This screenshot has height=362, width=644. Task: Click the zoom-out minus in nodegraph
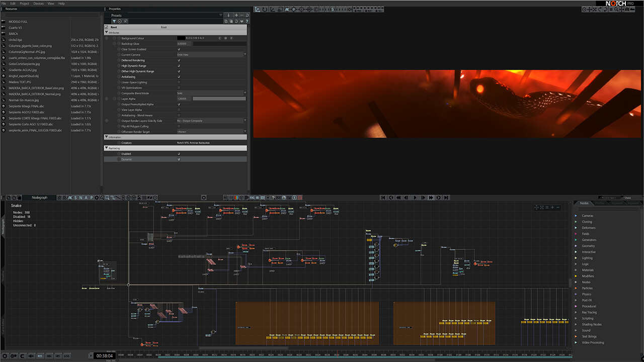click(x=557, y=207)
